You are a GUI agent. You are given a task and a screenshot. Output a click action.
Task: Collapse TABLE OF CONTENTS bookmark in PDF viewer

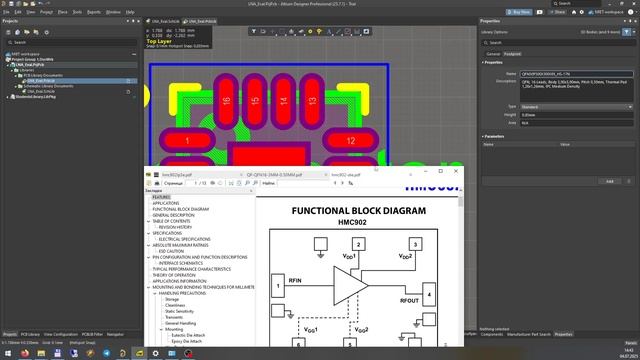(149, 221)
